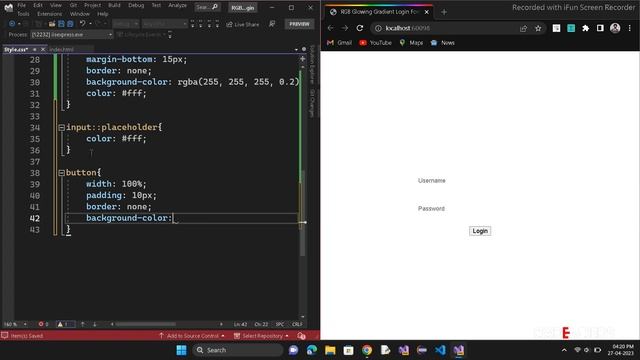The image size is (640, 360).
Task: Pin the Style.css tab with pin icon
Action: point(35,49)
